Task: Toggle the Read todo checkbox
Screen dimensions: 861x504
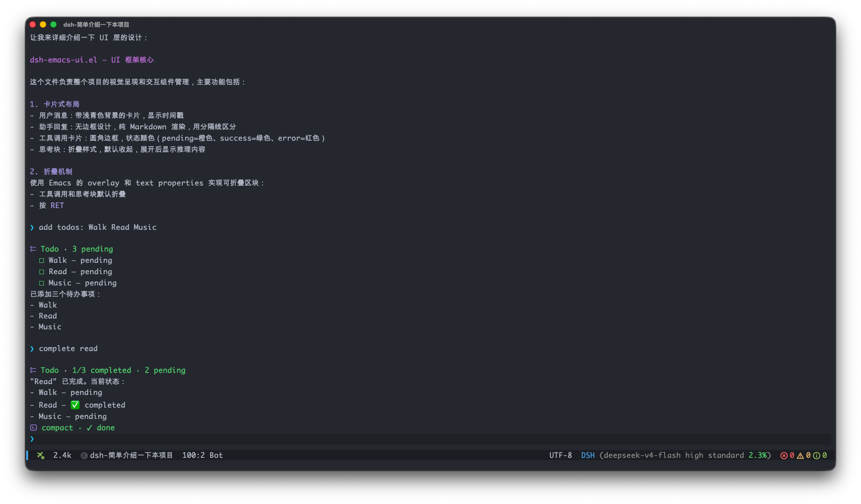Action: click(x=42, y=272)
